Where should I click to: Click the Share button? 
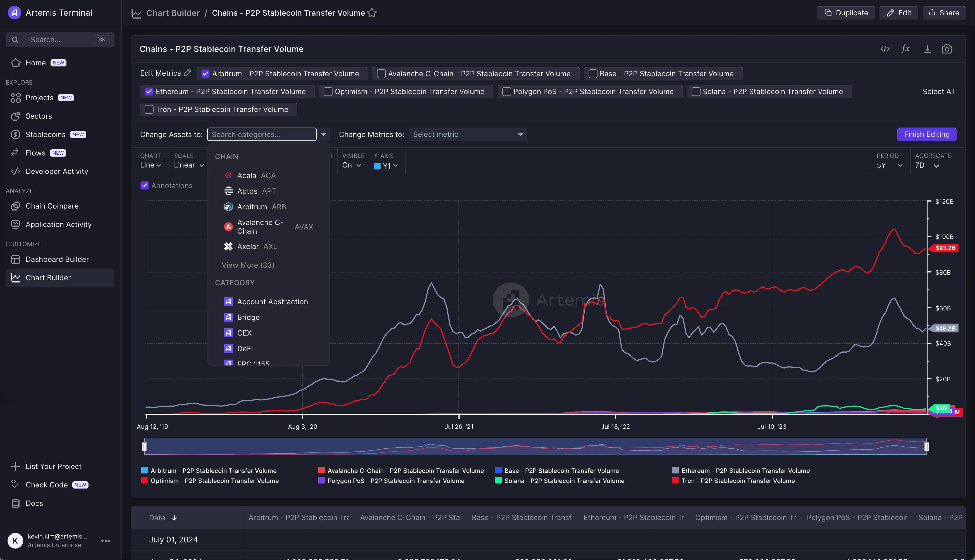click(x=944, y=13)
